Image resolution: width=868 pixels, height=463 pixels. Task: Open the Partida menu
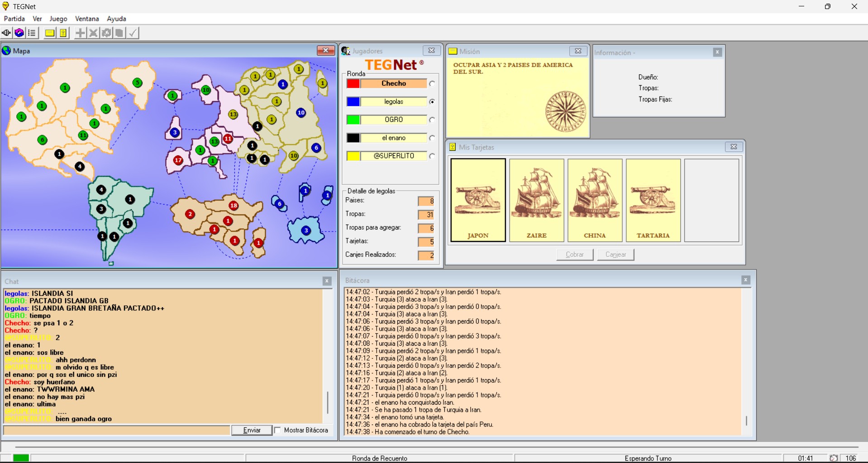pos(14,19)
